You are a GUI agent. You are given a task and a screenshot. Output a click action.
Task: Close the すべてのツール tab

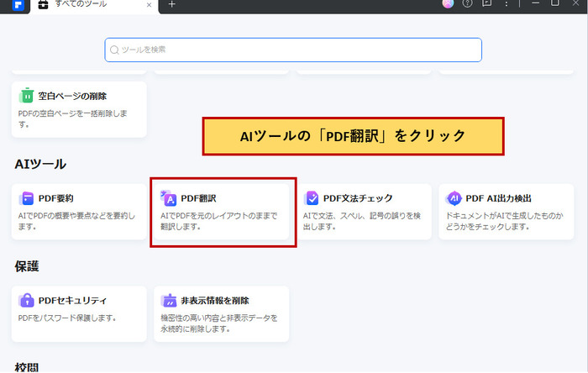pos(150,4)
